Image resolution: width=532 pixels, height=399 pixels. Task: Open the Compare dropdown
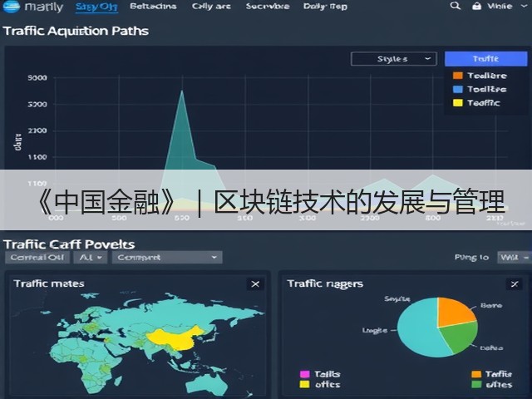[167, 258]
